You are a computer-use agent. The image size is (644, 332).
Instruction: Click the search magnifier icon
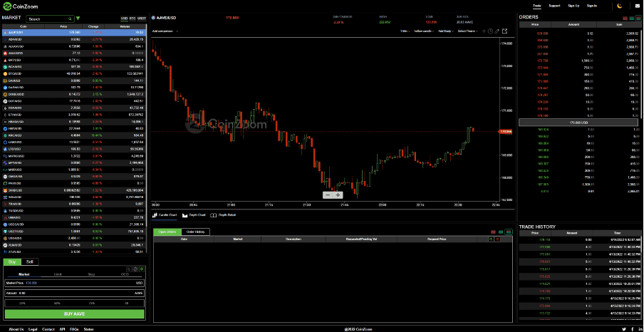click(71, 19)
